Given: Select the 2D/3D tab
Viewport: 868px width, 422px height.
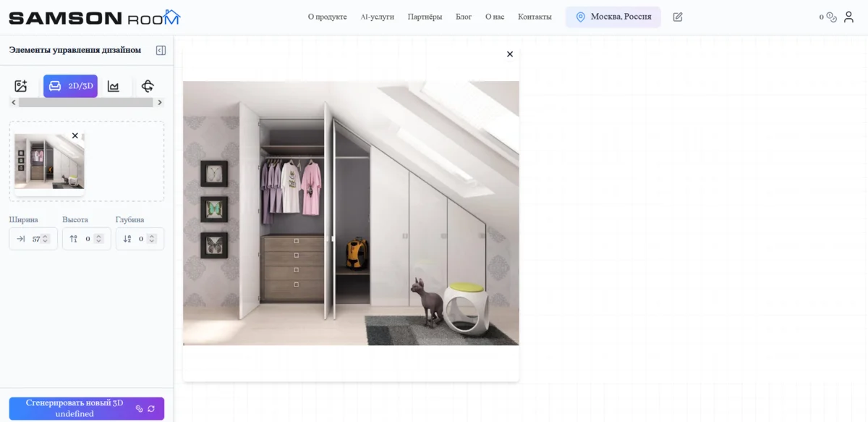Looking at the screenshot, I should (x=70, y=86).
